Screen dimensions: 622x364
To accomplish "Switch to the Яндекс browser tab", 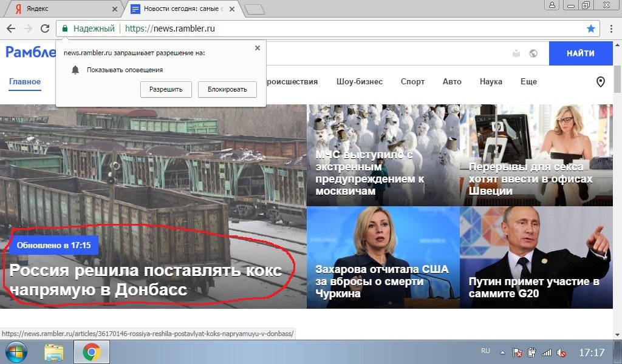I will point(61,9).
